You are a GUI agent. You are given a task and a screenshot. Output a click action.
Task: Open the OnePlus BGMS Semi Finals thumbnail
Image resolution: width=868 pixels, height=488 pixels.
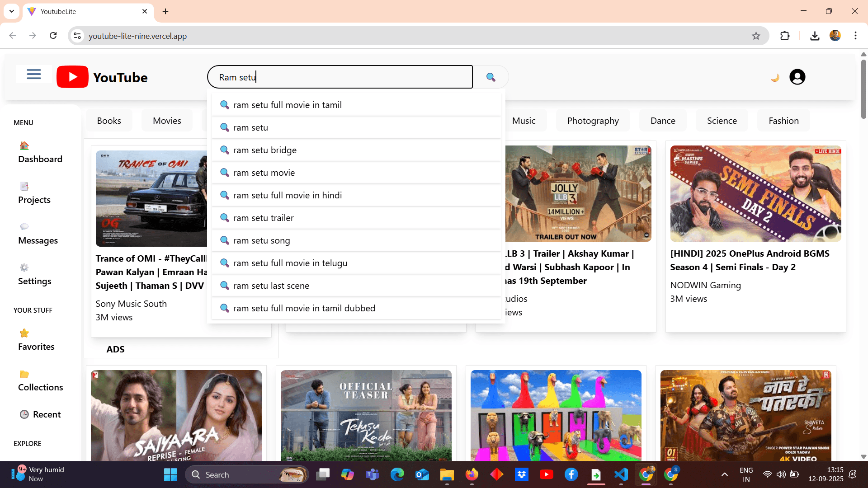pos(755,193)
